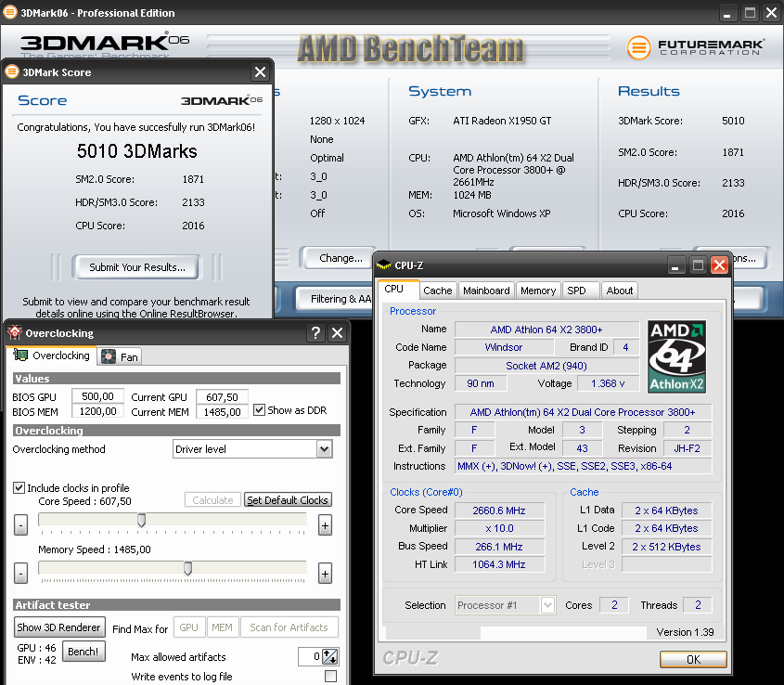Click the Revision JH-F2 value

click(x=687, y=448)
